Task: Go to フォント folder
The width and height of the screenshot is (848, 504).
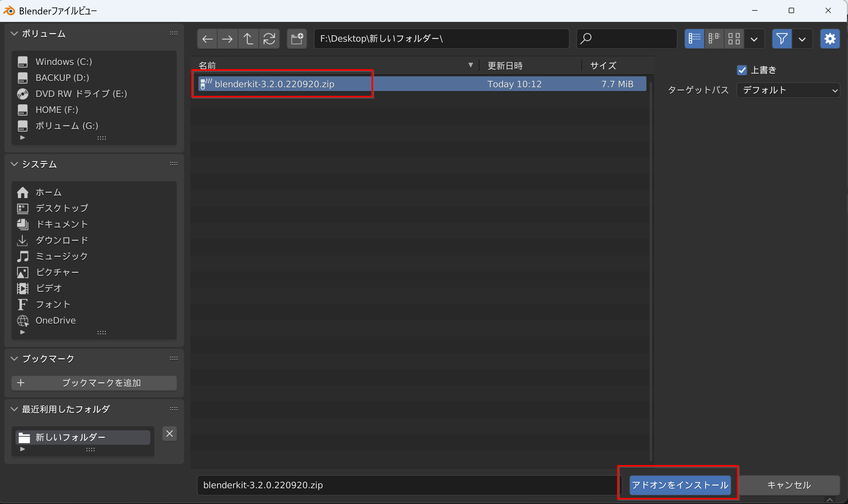Action: [94, 304]
